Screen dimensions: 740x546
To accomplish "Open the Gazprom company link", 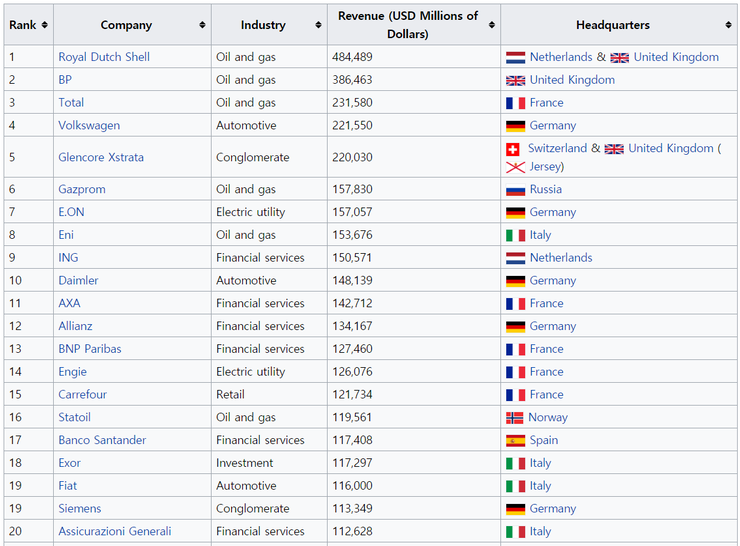I will click(81, 189).
